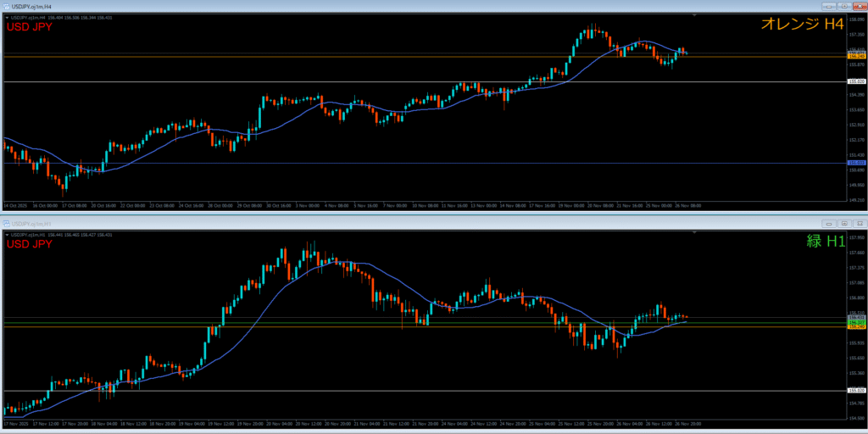Click the blue price tag on H4 price axis
This screenshot has height=434, width=868.
pyautogui.click(x=856, y=163)
